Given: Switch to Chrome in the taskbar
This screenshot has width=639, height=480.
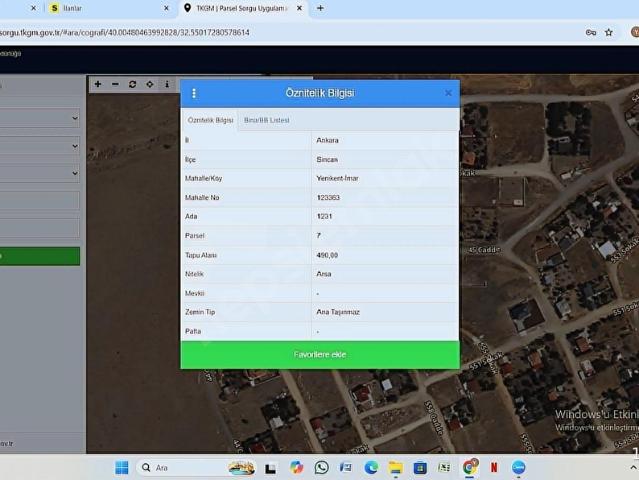Looking at the screenshot, I should (469, 467).
